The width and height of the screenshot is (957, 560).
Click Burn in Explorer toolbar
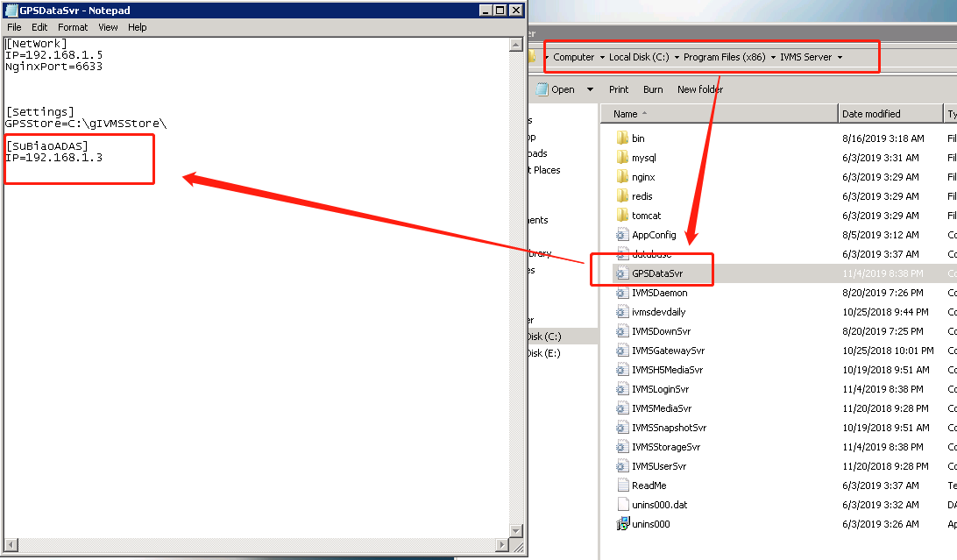click(653, 89)
